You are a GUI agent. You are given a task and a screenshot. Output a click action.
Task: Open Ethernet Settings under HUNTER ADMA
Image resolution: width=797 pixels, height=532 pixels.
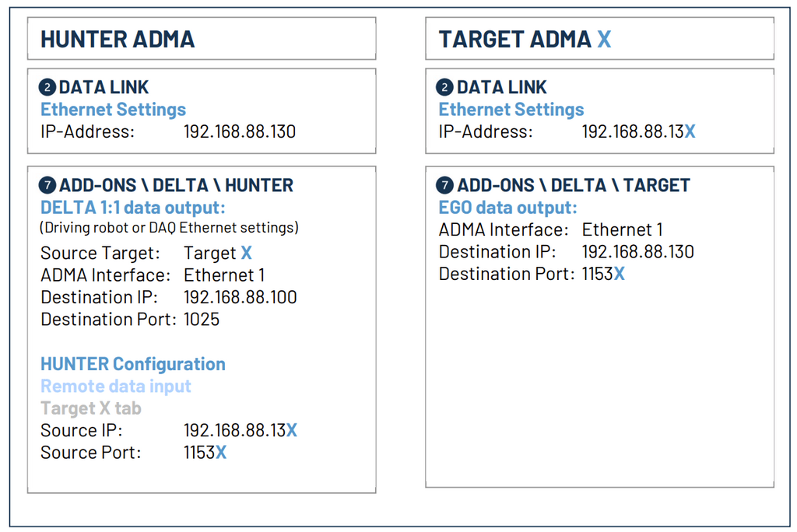click(113, 110)
